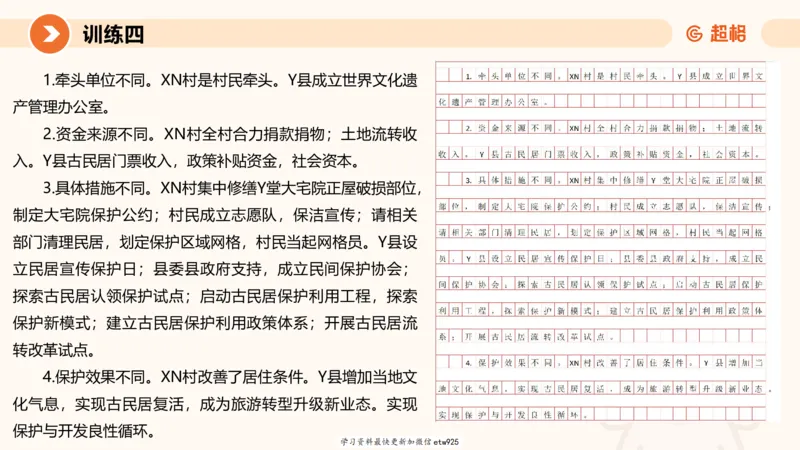
Task: Click the orange arrow icon beside 训练四
Action: tap(49, 34)
